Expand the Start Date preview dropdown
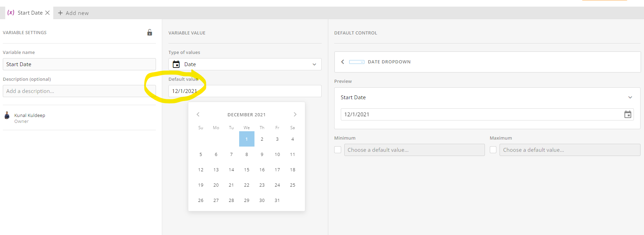644x235 pixels. pyautogui.click(x=630, y=97)
